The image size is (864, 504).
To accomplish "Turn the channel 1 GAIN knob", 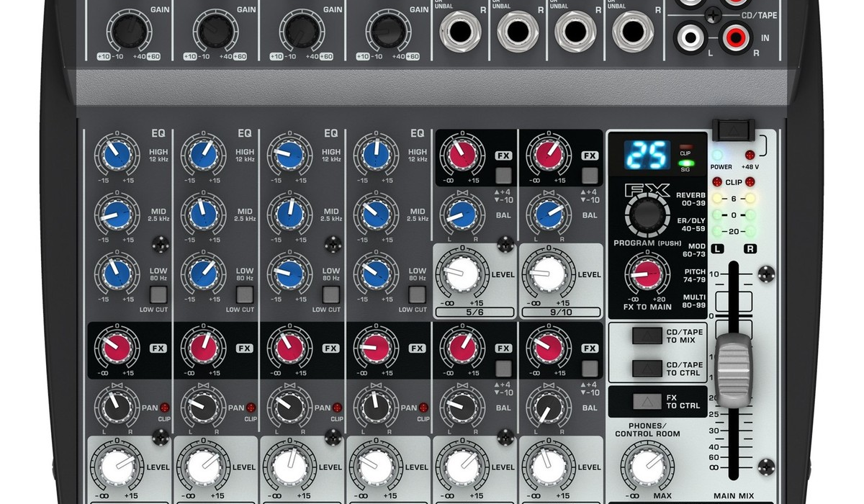I will coord(130,30).
